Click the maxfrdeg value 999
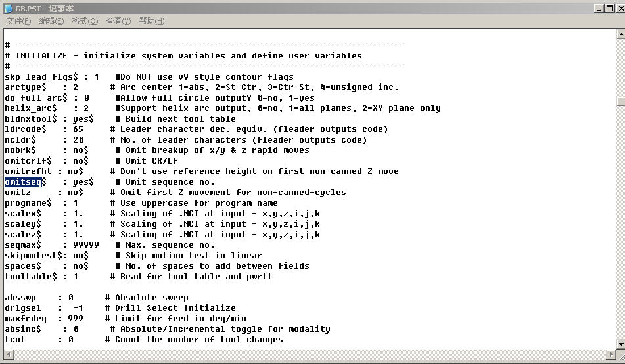The width and height of the screenshot is (625, 364). (x=76, y=319)
